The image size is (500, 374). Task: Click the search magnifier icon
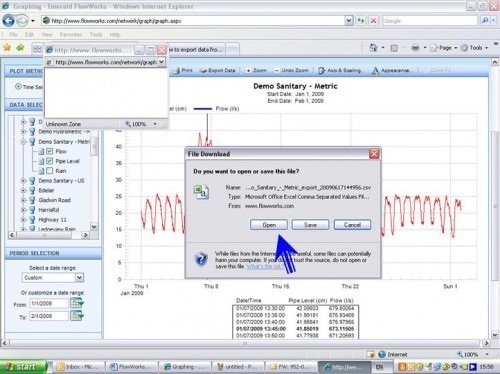pos(485,21)
